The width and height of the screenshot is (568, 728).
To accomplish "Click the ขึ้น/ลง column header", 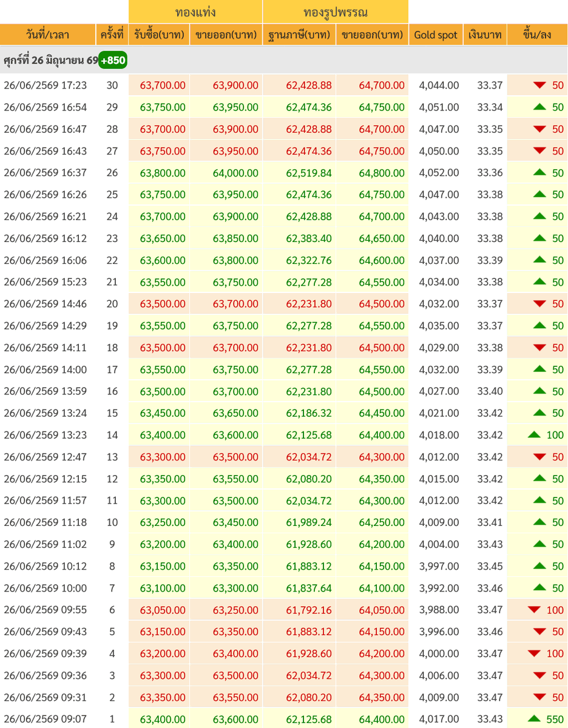I will [x=537, y=35].
